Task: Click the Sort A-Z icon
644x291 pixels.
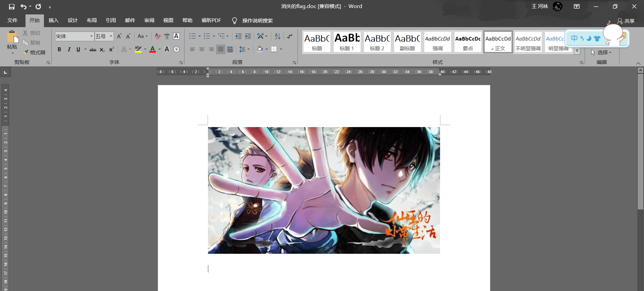Action: tap(277, 36)
